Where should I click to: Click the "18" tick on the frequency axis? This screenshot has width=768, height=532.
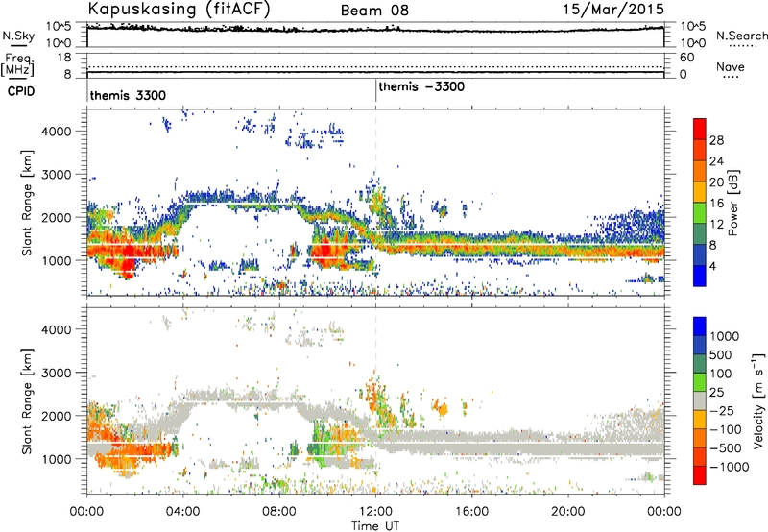(64, 58)
